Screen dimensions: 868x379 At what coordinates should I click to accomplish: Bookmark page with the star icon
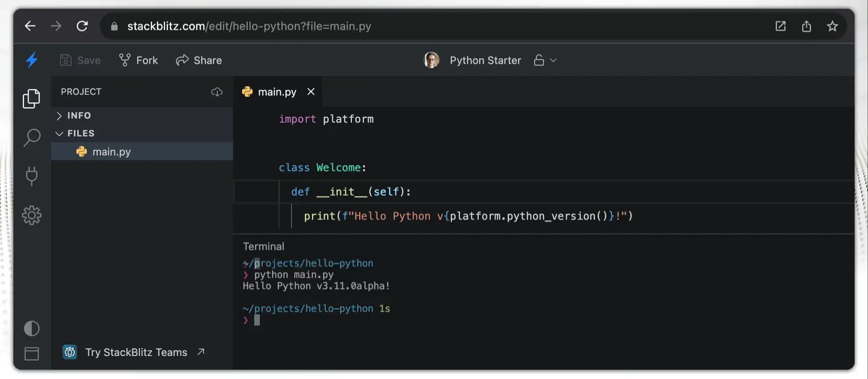[832, 26]
